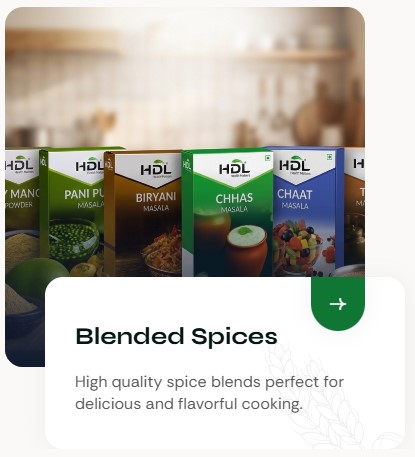Screen dimensions: 415x457
Task: Click the HDL logo on Biryani box
Action: (x=156, y=170)
